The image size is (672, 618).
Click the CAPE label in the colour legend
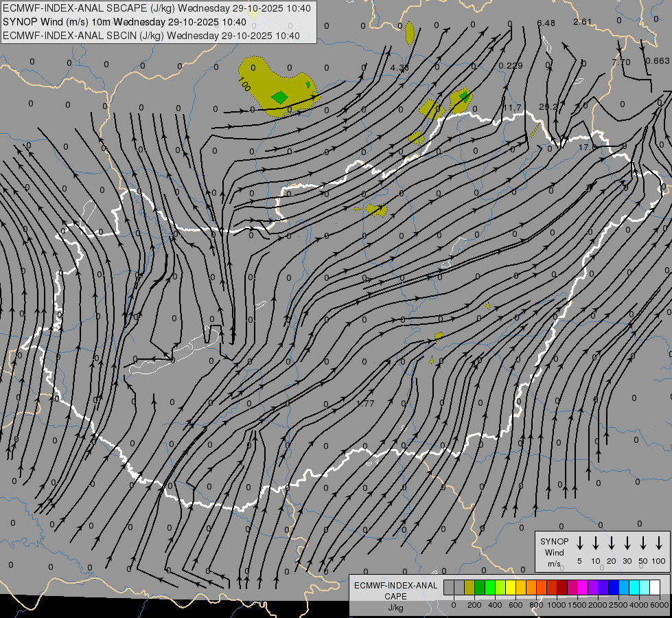coord(395,597)
